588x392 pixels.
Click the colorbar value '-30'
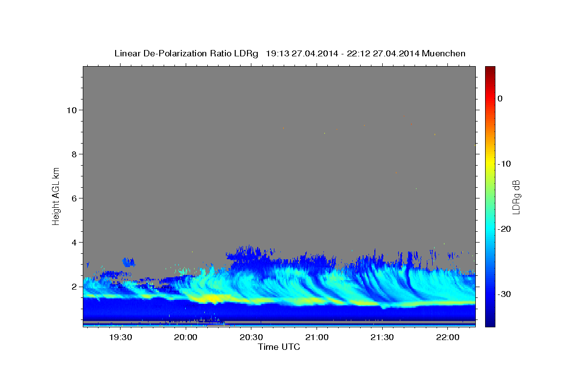pyautogui.click(x=504, y=294)
